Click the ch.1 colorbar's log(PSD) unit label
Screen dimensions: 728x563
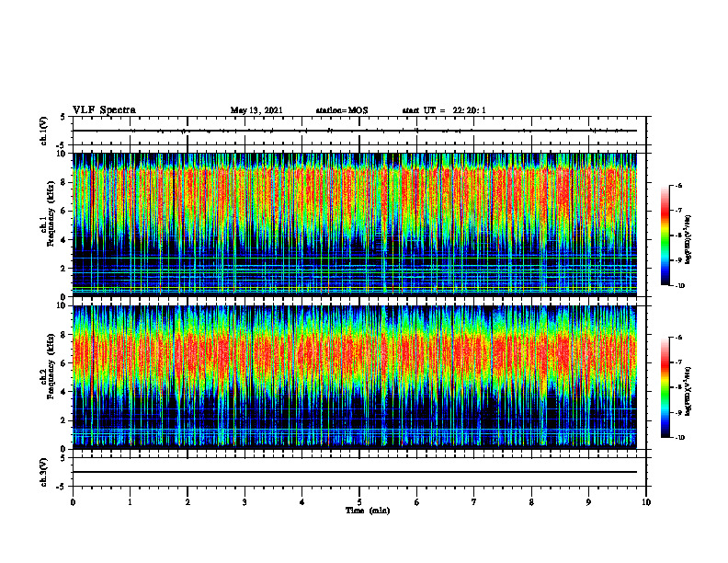click(688, 240)
